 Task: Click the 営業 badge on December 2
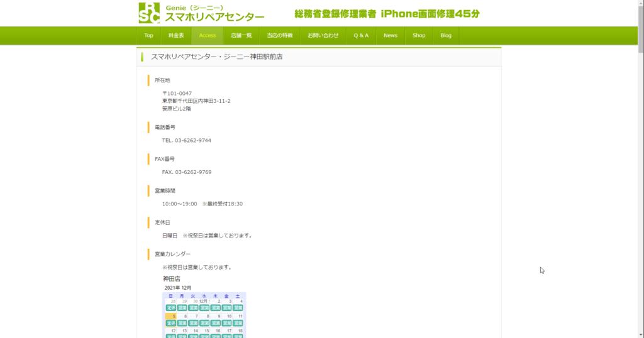coord(216,308)
